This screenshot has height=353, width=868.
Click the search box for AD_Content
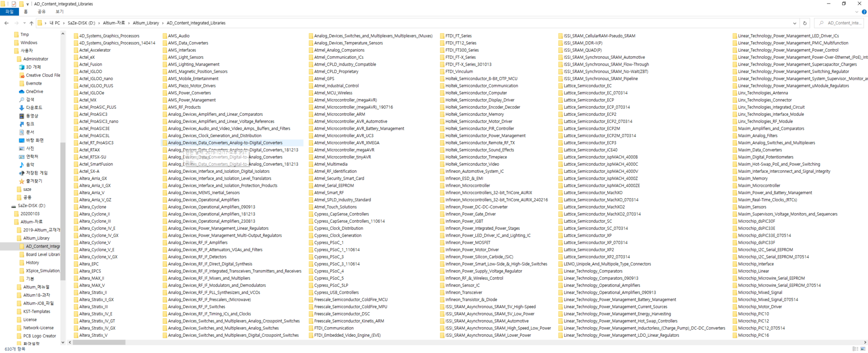(x=840, y=23)
